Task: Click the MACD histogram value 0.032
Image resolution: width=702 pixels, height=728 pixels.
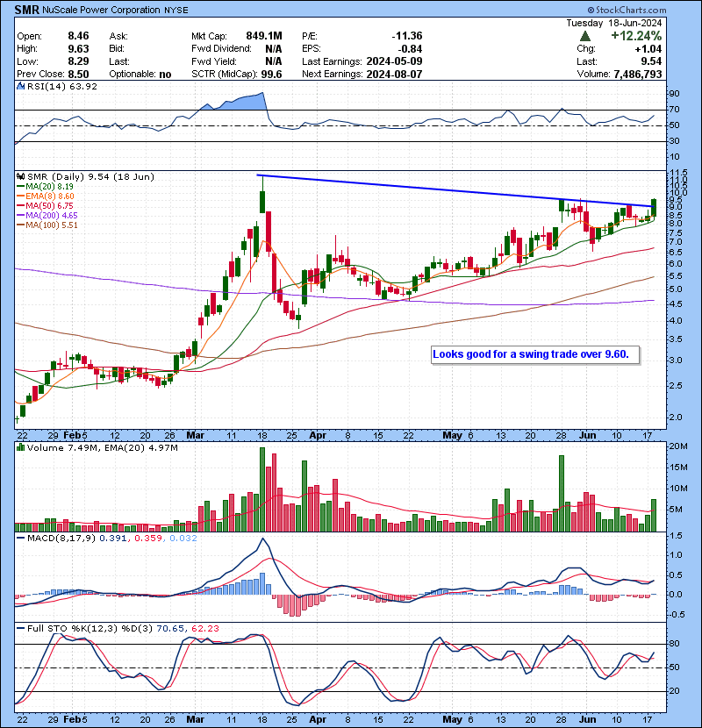Action: [183, 539]
